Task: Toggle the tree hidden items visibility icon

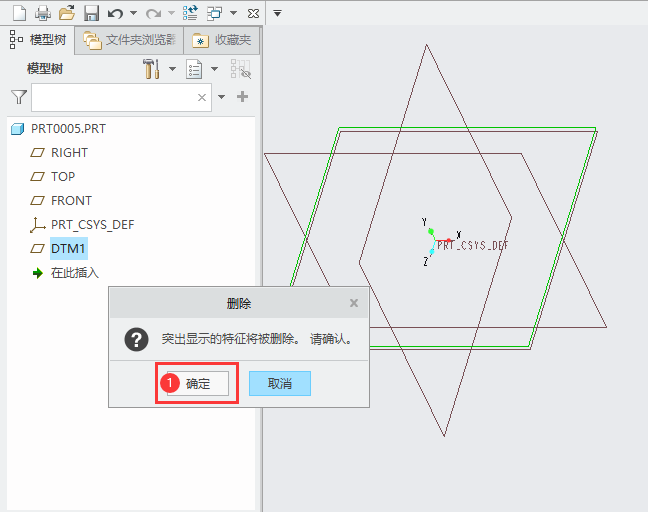Action: (x=241, y=69)
